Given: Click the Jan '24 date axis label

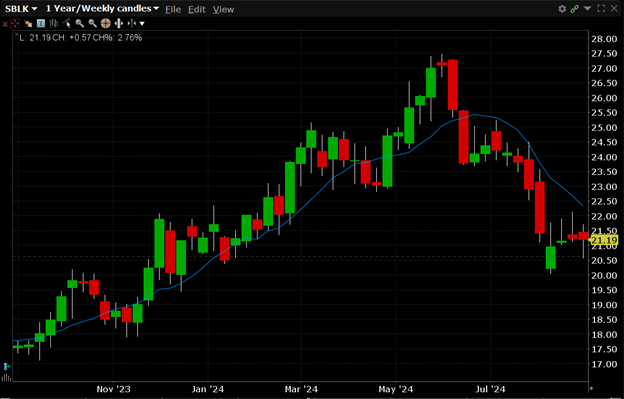Looking at the screenshot, I should [x=207, y=389].
